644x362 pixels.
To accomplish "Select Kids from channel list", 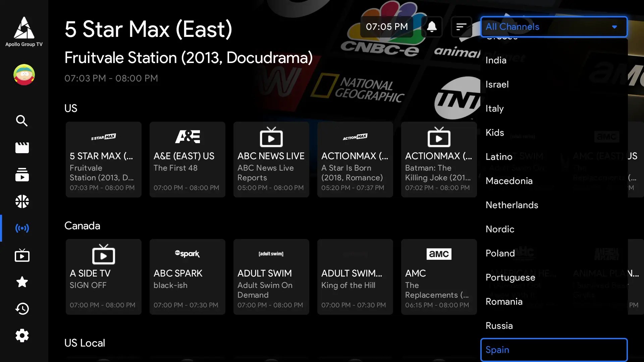I will tap(554, 133).
